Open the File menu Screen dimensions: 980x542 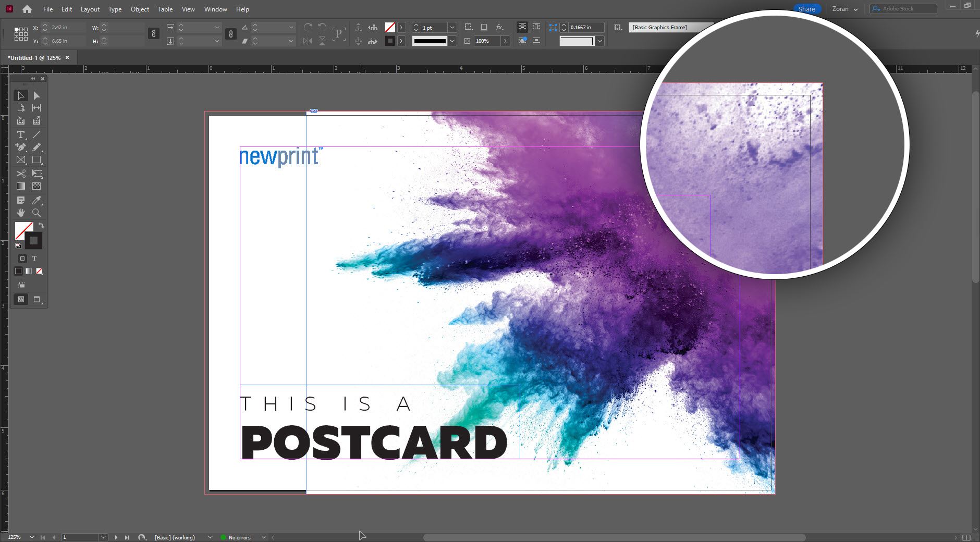coord(48,9)
